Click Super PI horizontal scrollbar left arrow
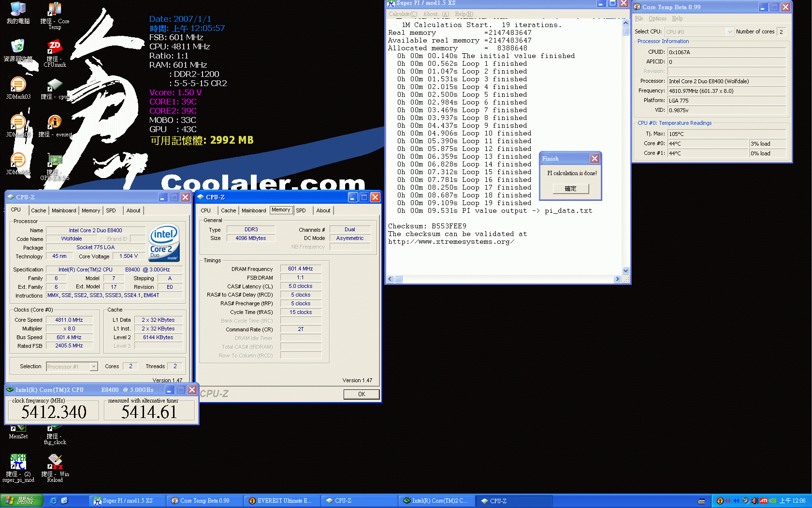812x508 pixels. 391,279
